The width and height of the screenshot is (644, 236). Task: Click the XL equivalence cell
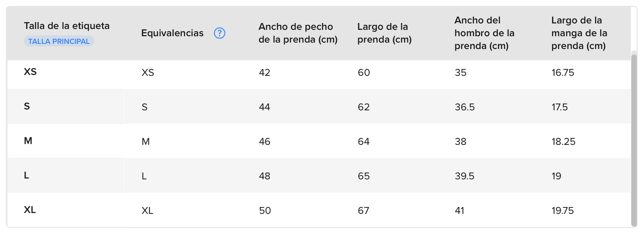pyautogui.click(x=148, y=211)
